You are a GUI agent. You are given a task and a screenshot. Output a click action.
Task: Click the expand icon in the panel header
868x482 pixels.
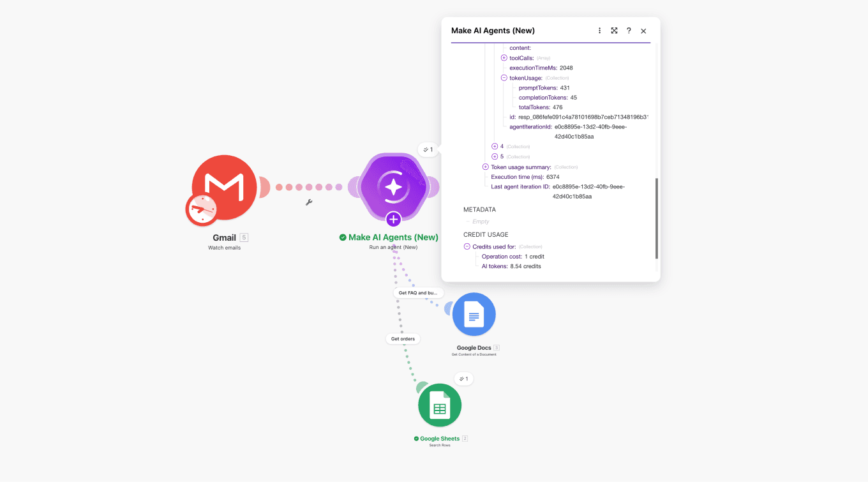click(x=614, y=30)
